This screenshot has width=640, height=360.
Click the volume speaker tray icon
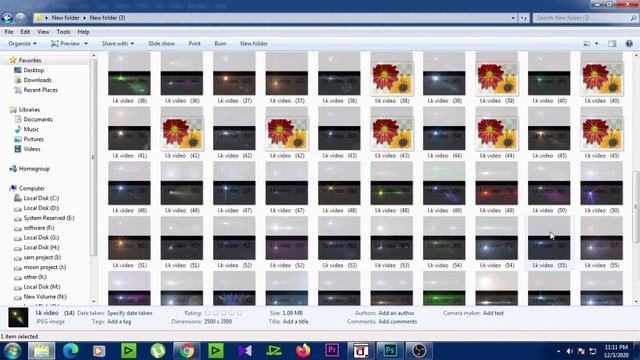[x=570, y=351]
